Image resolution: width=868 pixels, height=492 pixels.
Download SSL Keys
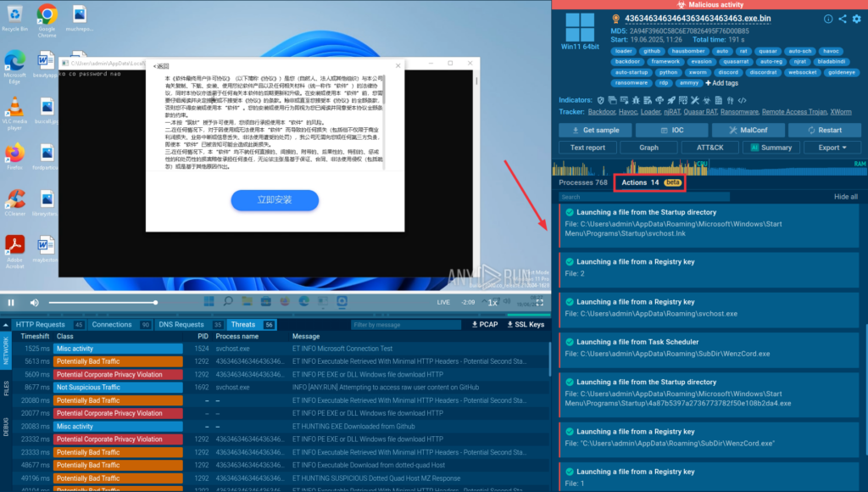pyautogui.click(x=526, y=325)
